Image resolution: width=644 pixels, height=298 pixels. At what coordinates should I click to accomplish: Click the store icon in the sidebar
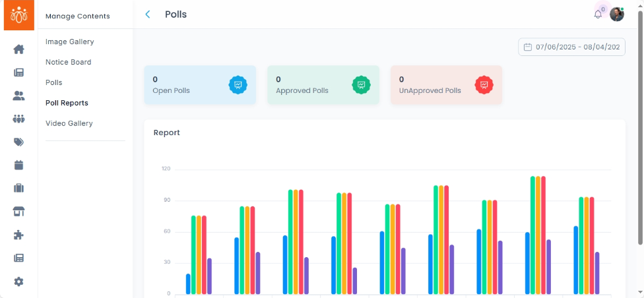[x=18, y=212]
